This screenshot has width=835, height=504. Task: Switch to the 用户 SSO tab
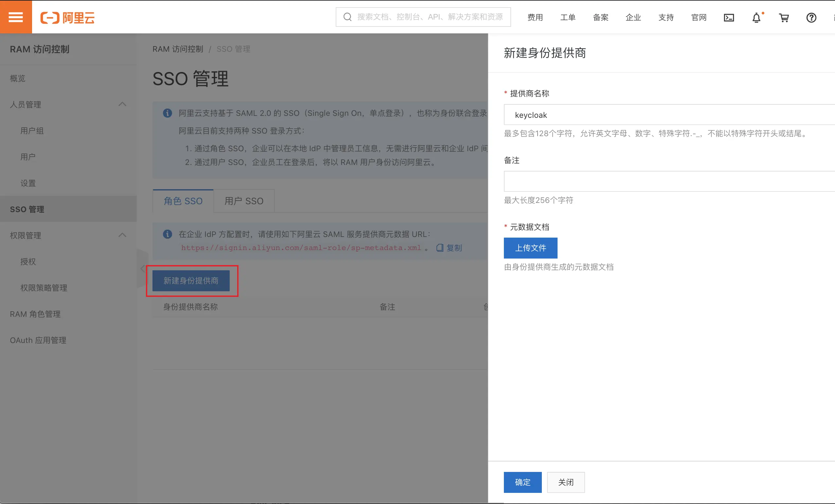[244, 201]
